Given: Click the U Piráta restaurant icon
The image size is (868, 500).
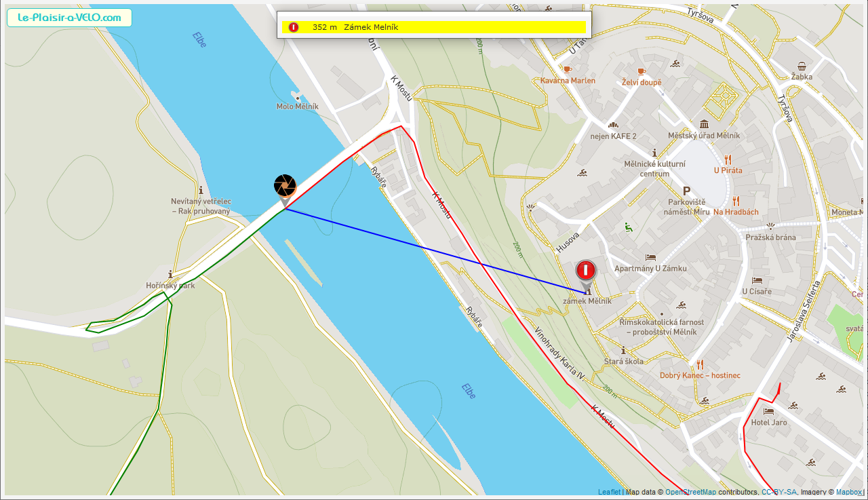Looking at the screenshot, I should pyautogui.click(x=728, y=159).
